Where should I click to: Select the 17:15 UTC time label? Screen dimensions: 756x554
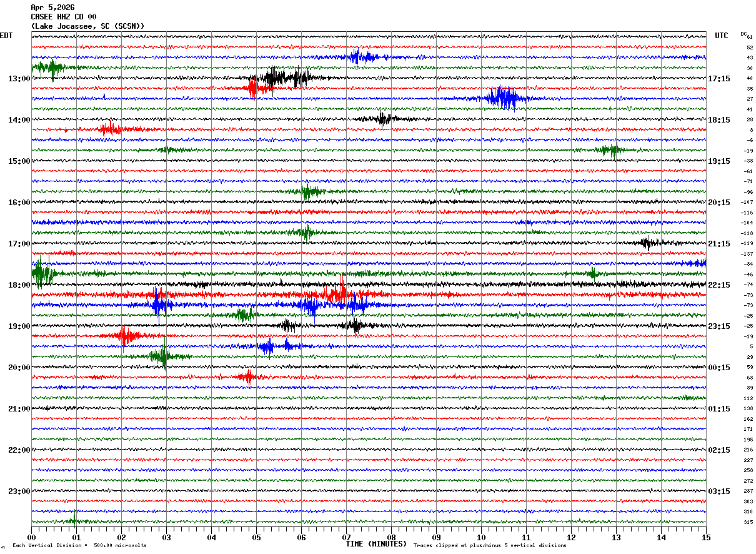pos(719,79)
